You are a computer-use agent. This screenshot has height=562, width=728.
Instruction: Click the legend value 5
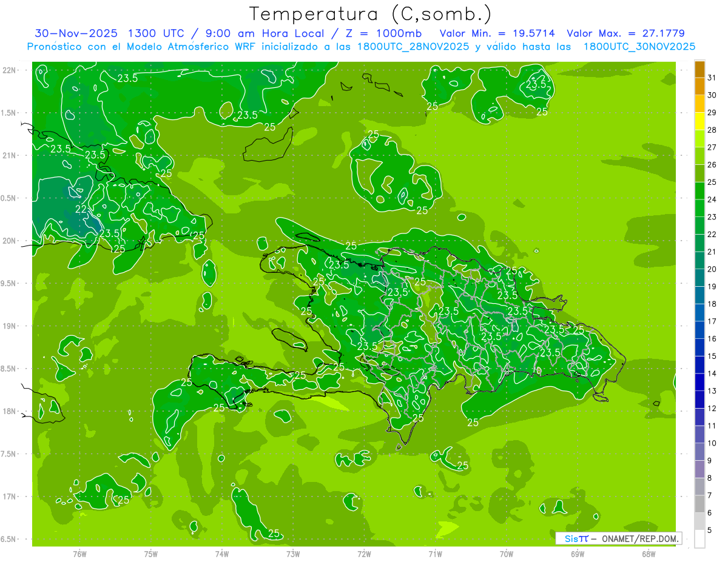pyautogui.click(x=710, y=530)
